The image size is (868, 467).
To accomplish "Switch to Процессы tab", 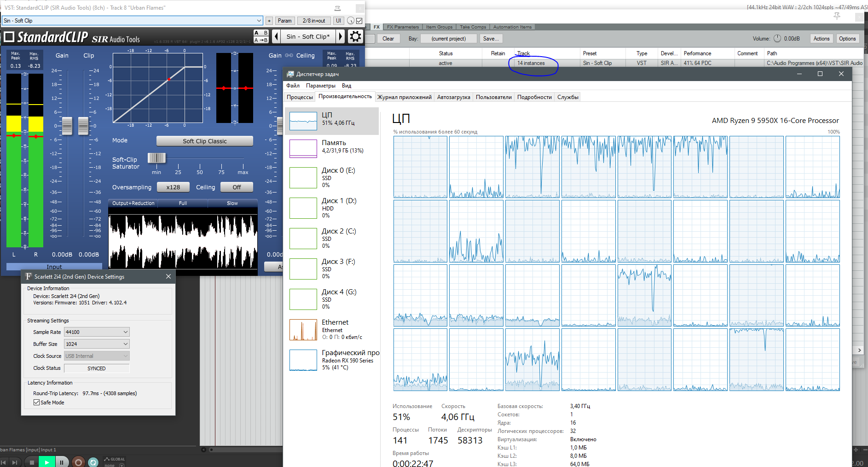I will click(300, 97).
